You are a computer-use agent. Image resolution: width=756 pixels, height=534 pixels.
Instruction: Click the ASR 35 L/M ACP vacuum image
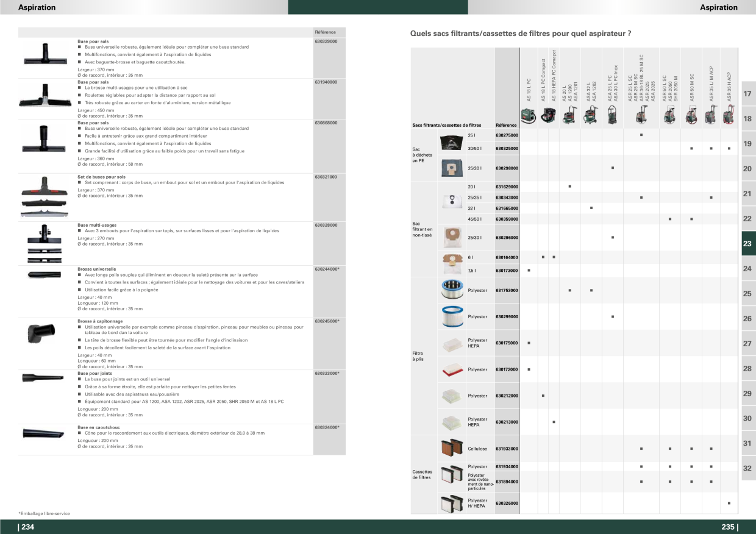pyautogui.click(x=711, y=115)
